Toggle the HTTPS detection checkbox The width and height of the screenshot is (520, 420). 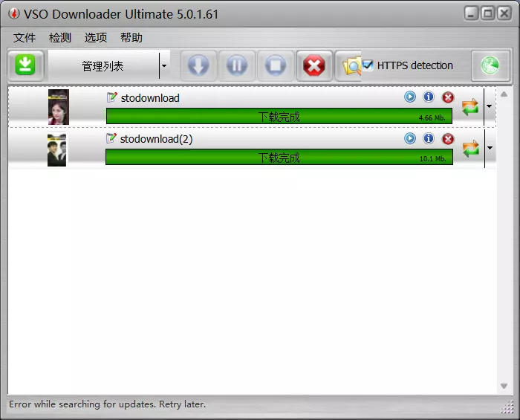368,65
